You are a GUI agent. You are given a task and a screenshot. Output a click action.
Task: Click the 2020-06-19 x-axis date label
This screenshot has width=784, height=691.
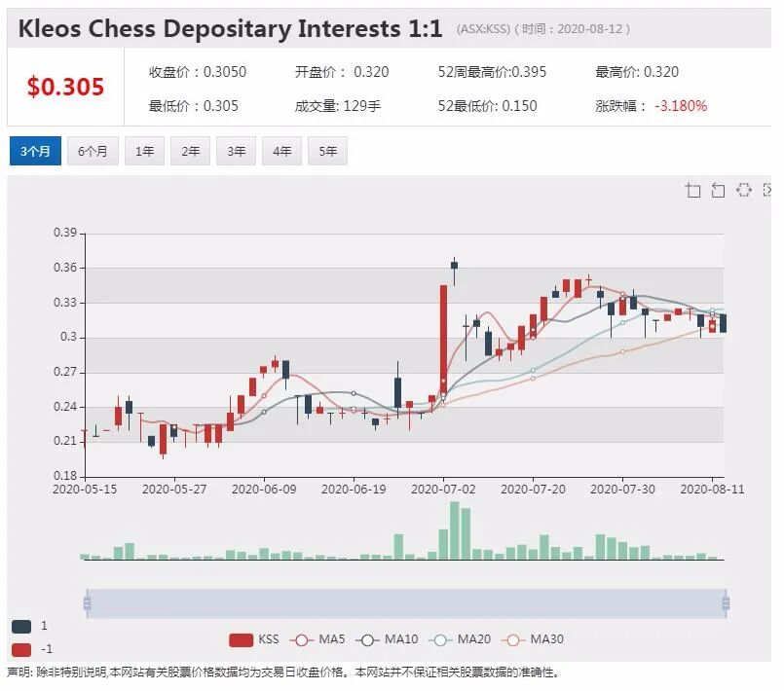click(354, 490)
